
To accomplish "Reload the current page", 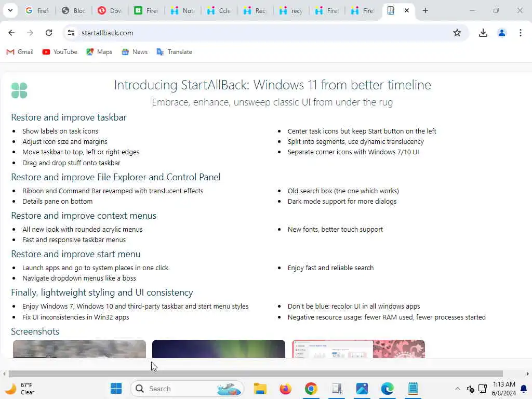I will click(x=48, y=33).
